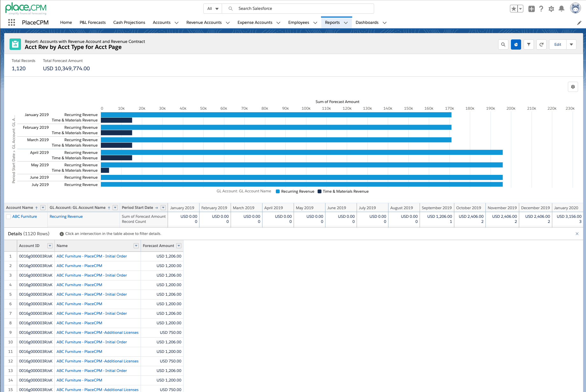The height and width of the screenshot is (392, 586).
Task: Click the Time & Materials Revenue legend swatch
Action: (319, 191)
